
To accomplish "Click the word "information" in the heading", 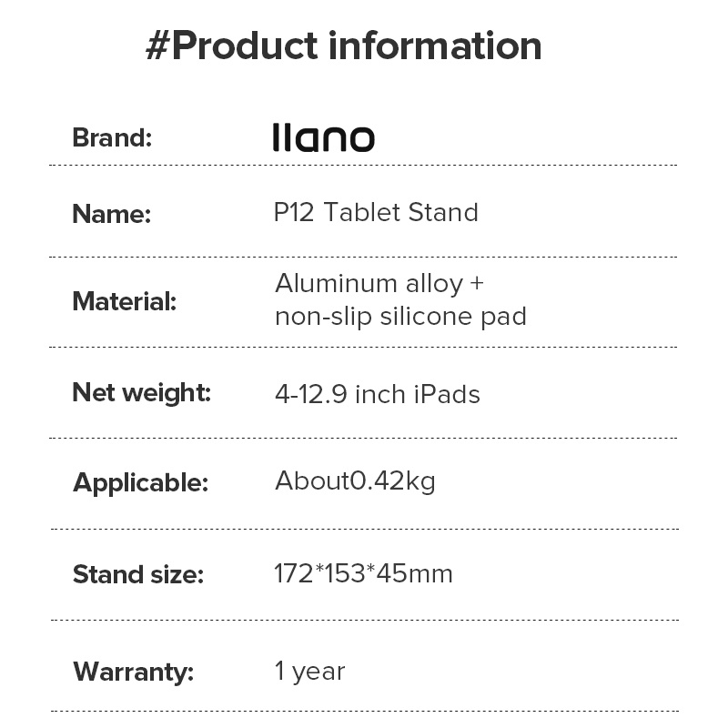I will coord(435,45).
